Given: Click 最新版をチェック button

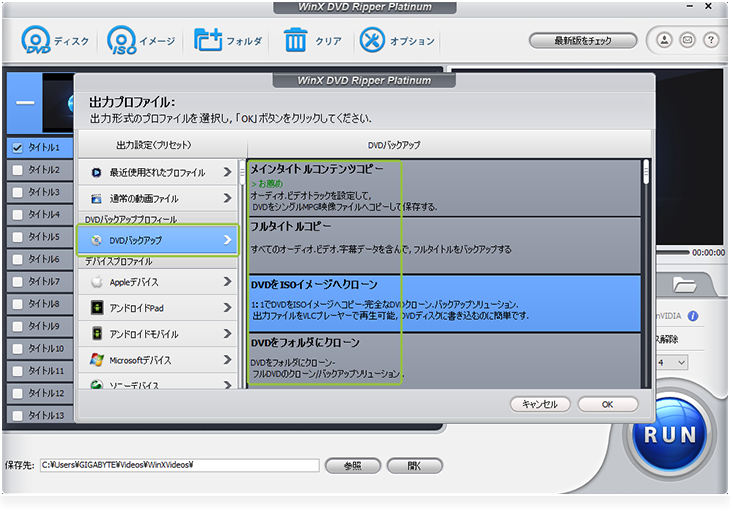Looking at the screenshot, I should point(583,41).
